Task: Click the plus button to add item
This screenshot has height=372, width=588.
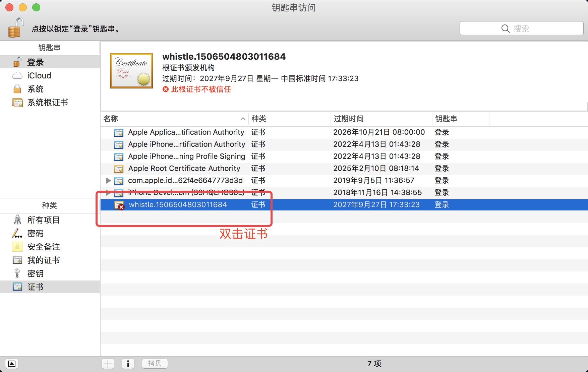Action: 108,364
